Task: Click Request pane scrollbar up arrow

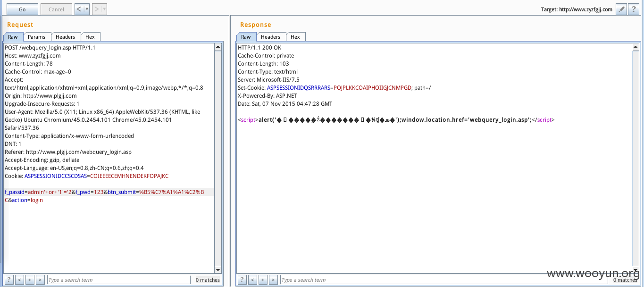Action: click(218, 47)
